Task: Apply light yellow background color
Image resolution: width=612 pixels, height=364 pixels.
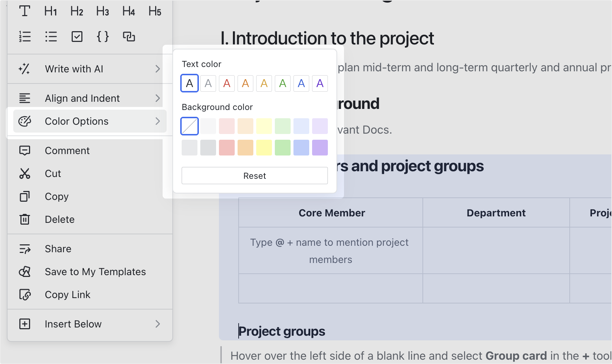Action: click(x=264, y=126)
